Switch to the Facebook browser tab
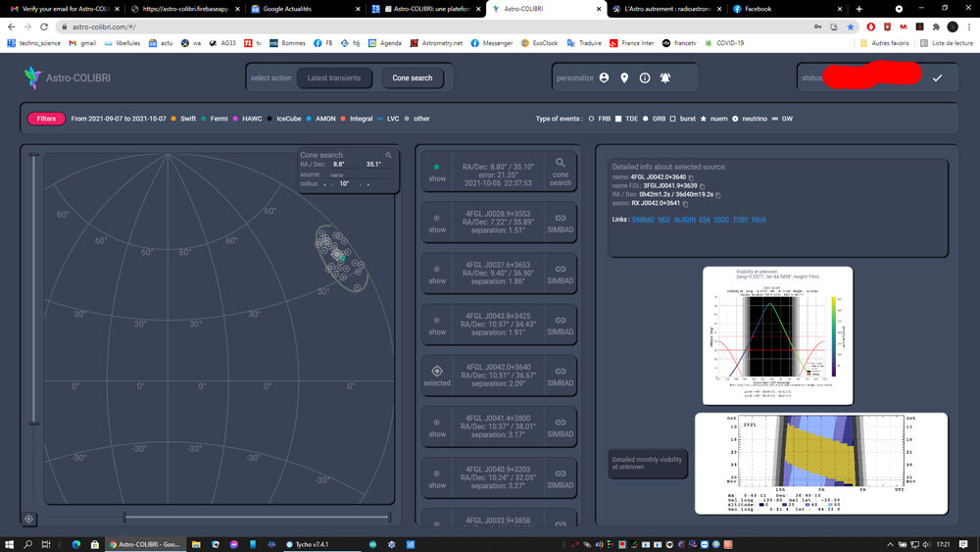This screenshot has width=980, height=552. [x=786, y=9]
